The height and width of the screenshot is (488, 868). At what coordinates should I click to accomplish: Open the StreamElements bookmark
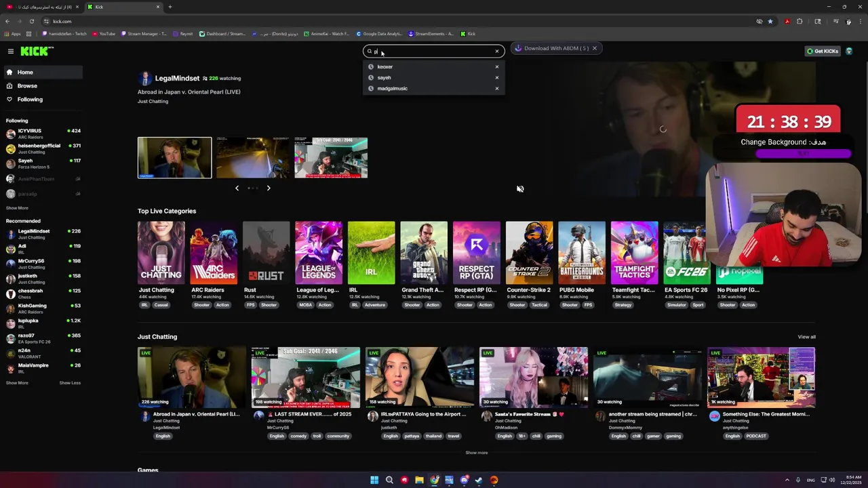pos(431,33)
